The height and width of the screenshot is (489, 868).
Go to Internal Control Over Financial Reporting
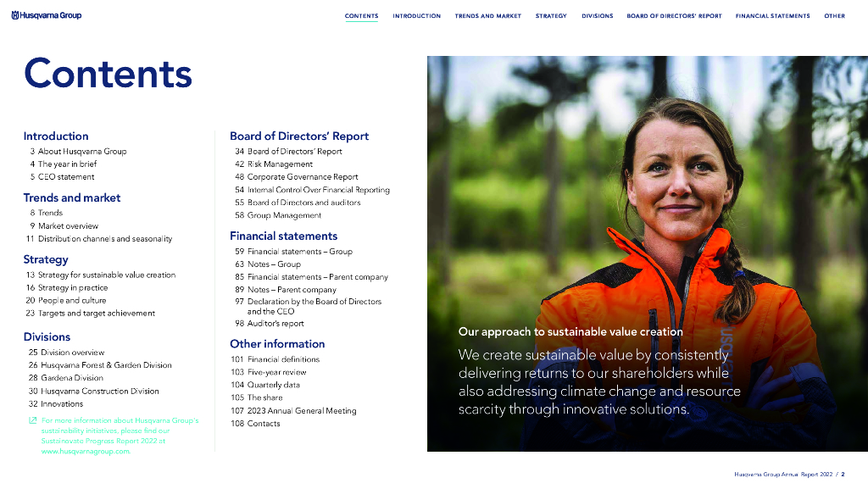coord(312,190)
